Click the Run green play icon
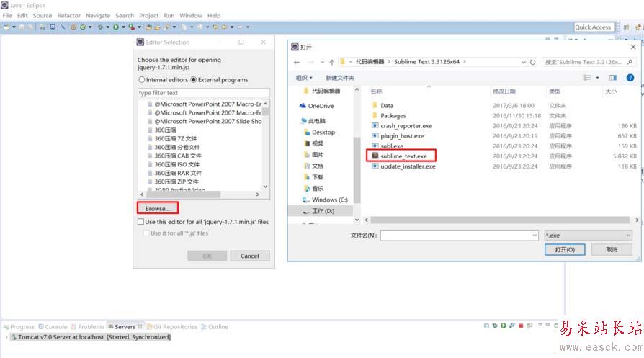This screenshot has width=644, height=358. click(116, 27)
